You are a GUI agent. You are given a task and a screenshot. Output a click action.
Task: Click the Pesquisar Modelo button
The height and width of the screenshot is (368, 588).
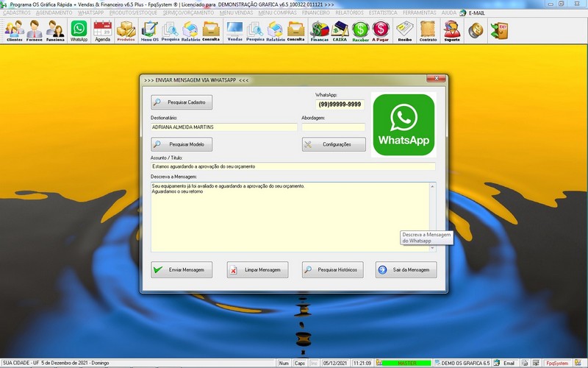182,144
